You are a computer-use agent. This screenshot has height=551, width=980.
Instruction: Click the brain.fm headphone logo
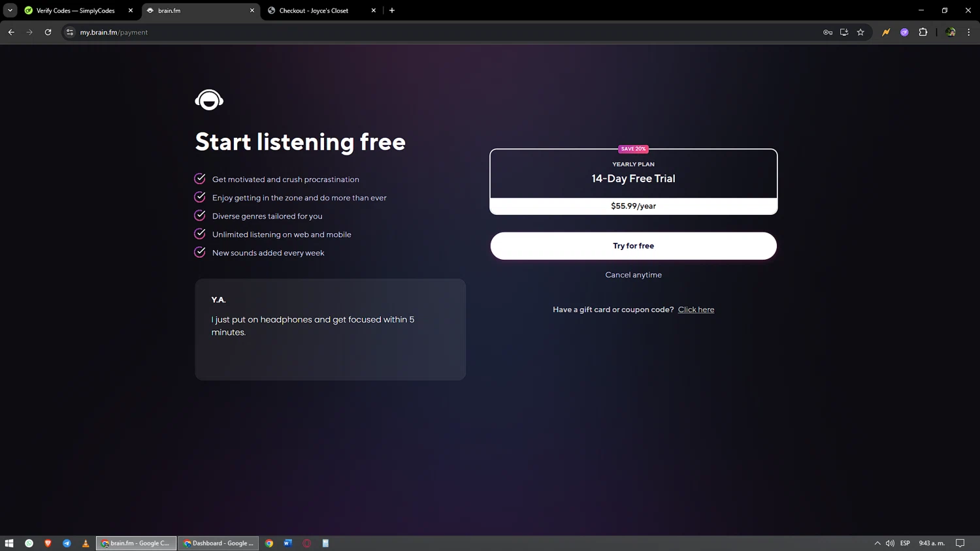pyautogui.click(x=209, y=100)
